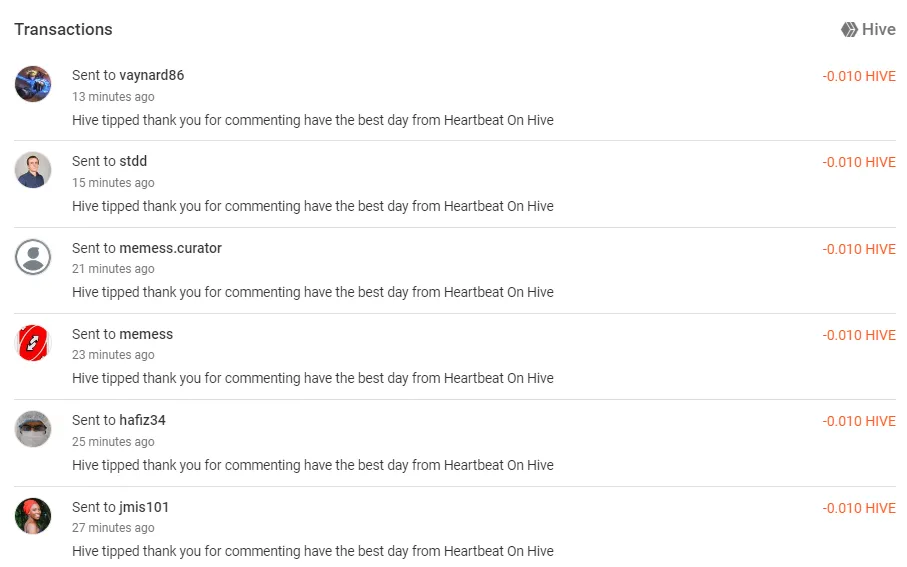This screenshot has height=567, width=907.
Task: Click the memo text under memess.curator
Action: [x=313, y=292]
